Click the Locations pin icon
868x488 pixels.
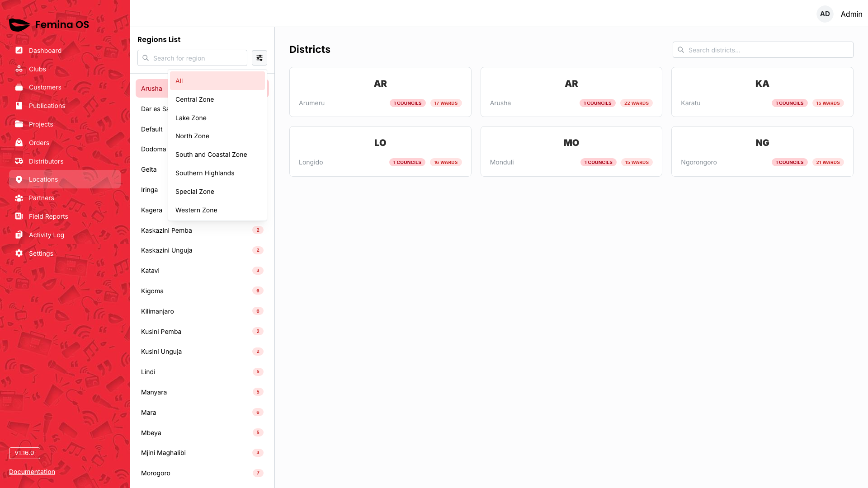click(19, 179)
